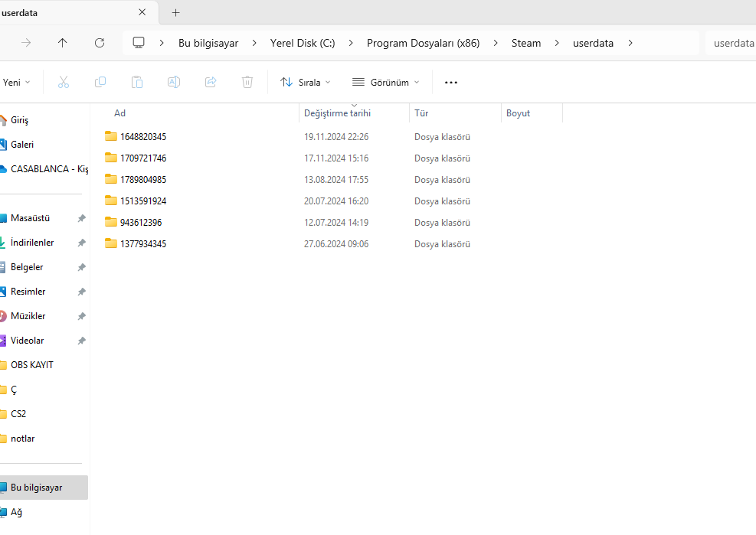The width and height of the screenshot is (756, 535).
Task: Click the userdata search box
Action: click(x=731, y=43)
